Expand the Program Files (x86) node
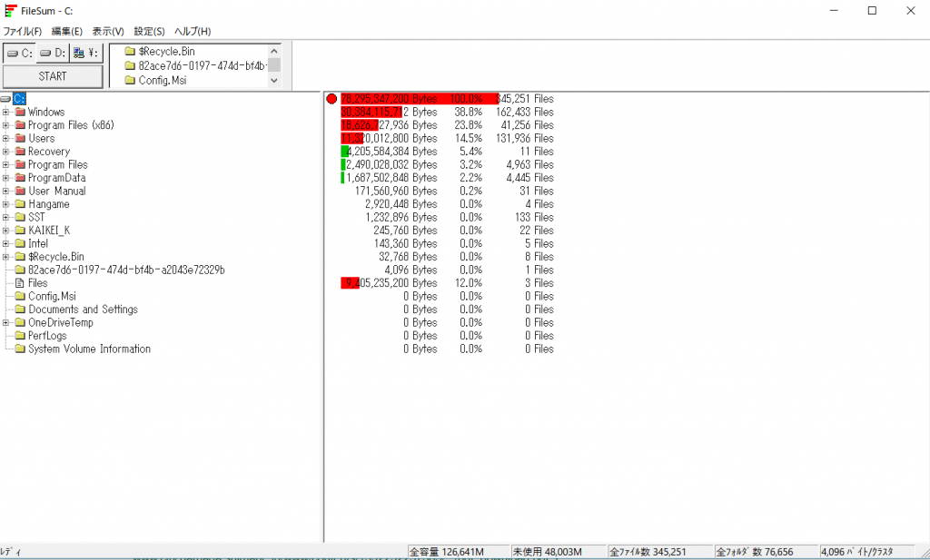The width and height of the screenshot is (930, 560). pos(6,125)
